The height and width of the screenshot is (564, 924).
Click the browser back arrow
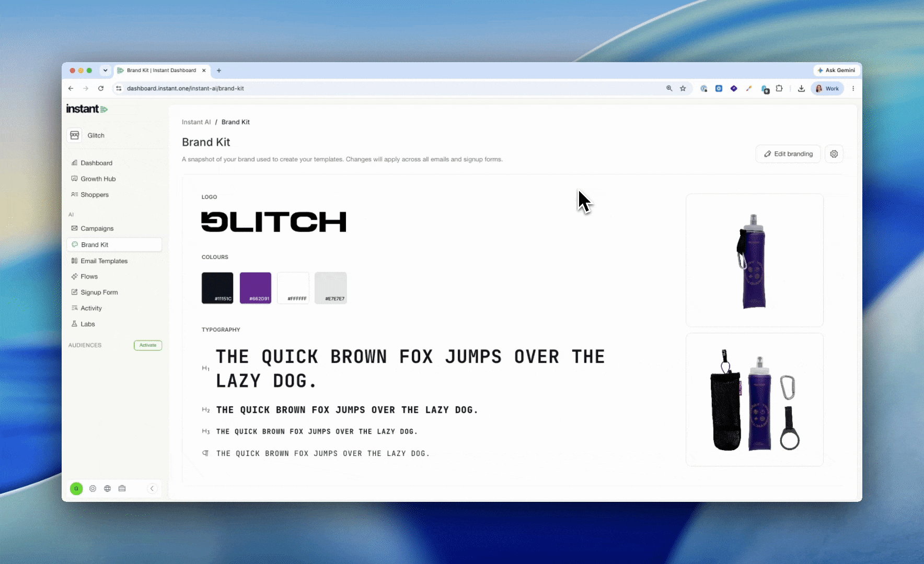point(71,88)
